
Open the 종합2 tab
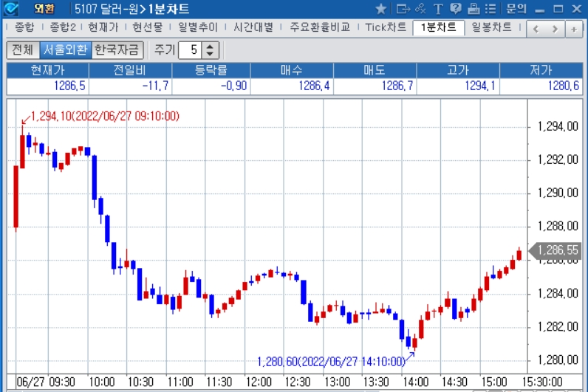pyautogui.click(x=62, y=27)
